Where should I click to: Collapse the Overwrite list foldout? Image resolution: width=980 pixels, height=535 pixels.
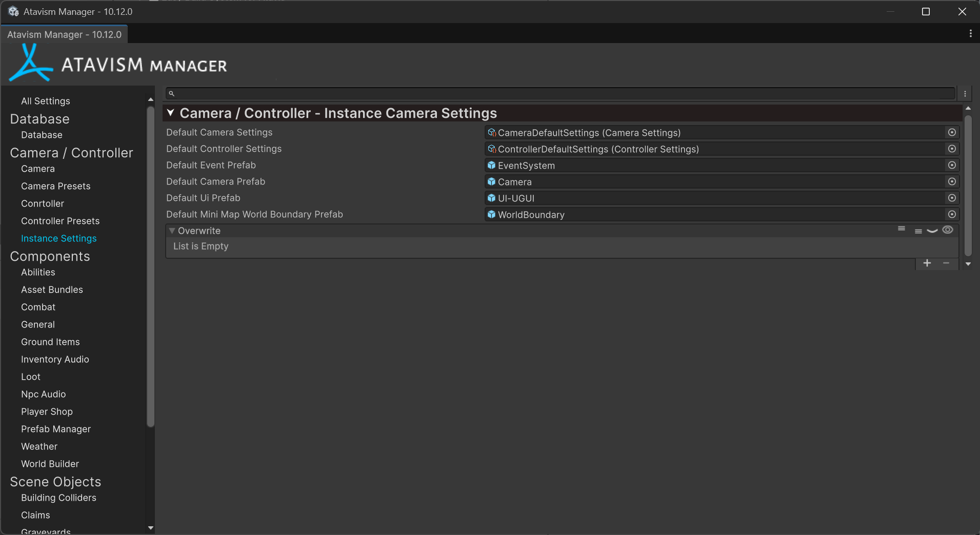pyautogui.click(x=172, y=231)
